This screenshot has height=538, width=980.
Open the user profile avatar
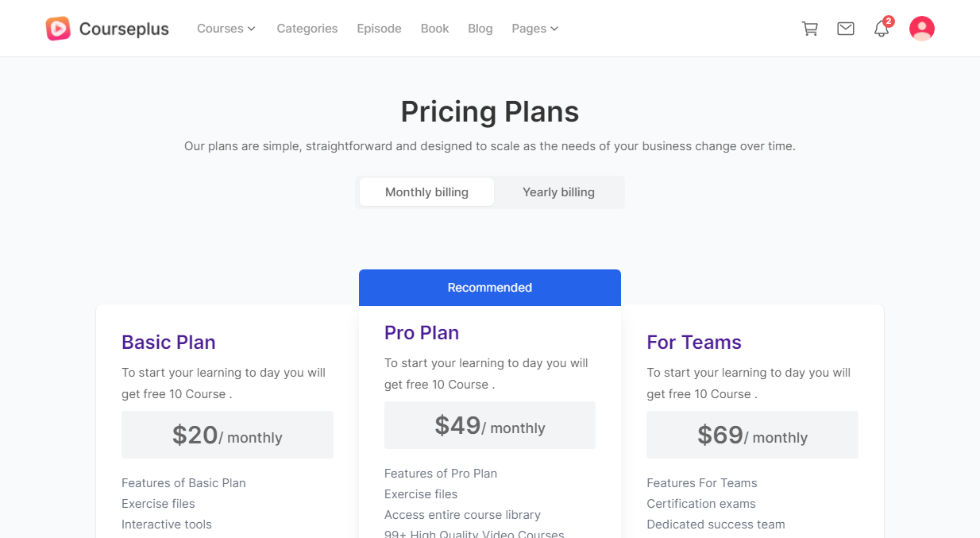[x=921, y=29]
